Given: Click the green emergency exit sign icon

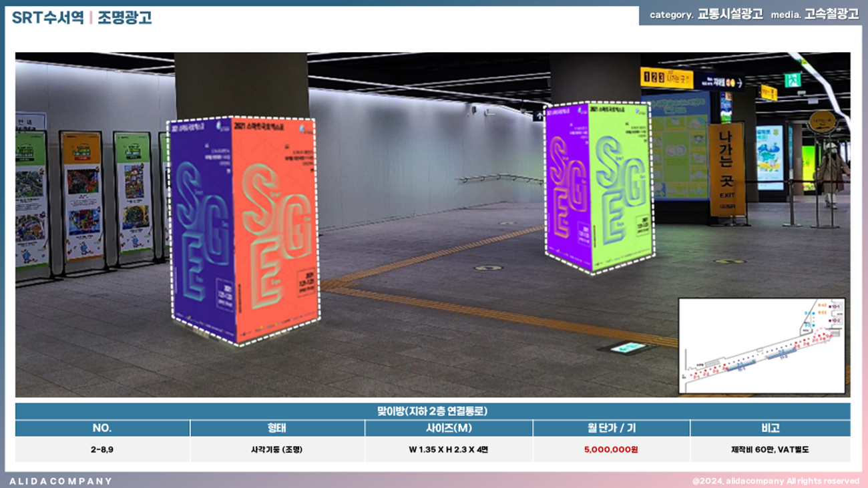Looking at the screenshot, I should pyautogui.click(x=792, y=80).
